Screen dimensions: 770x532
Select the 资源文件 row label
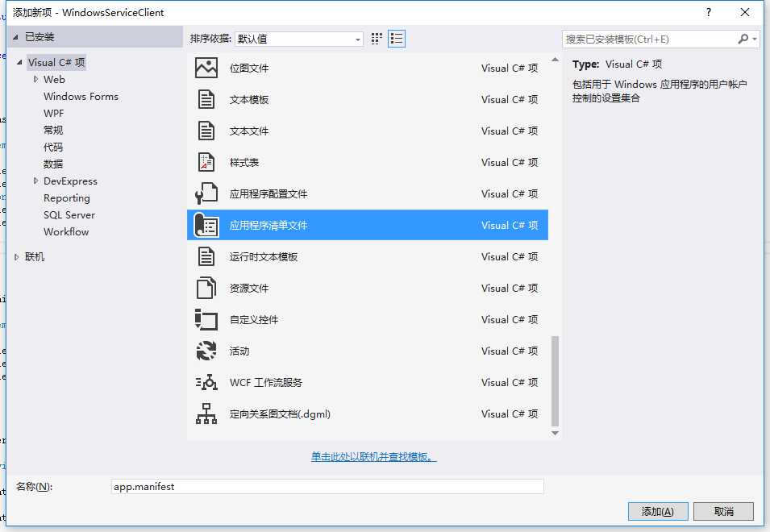(x=249, y=288)
